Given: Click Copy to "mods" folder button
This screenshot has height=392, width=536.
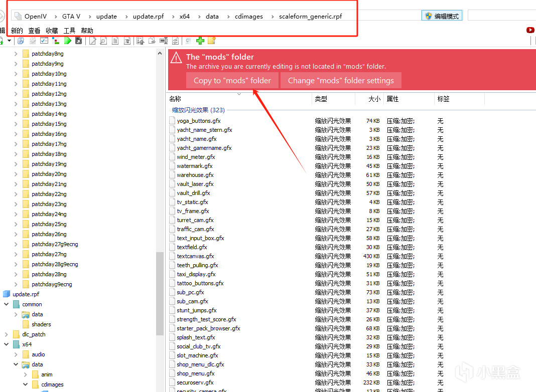Looking at the screenshot, I should (232, 81).
